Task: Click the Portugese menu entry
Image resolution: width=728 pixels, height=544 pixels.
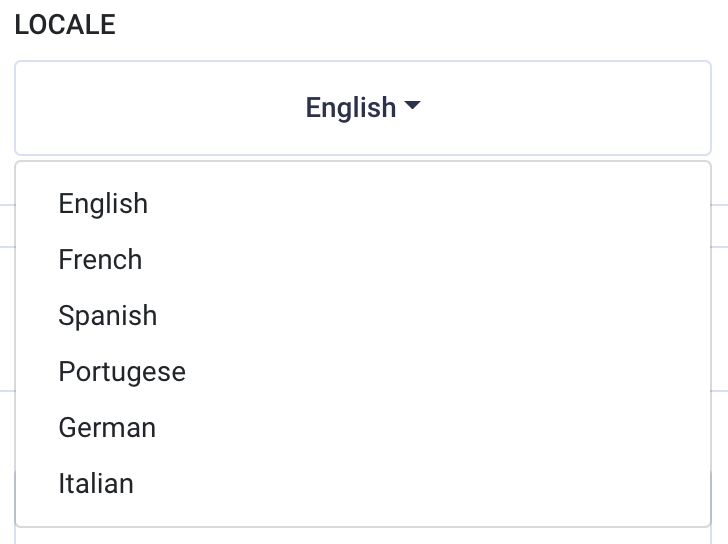Action: [122, 372]
